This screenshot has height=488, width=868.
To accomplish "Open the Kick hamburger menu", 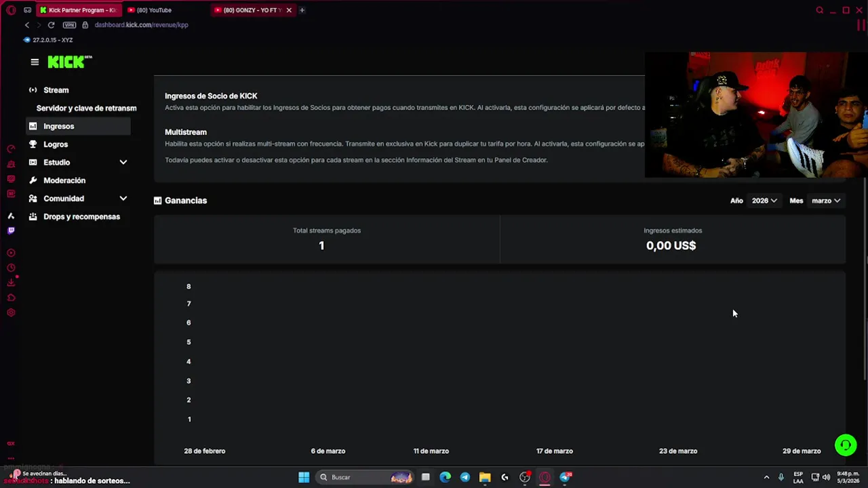I will (x=35, y=62).
